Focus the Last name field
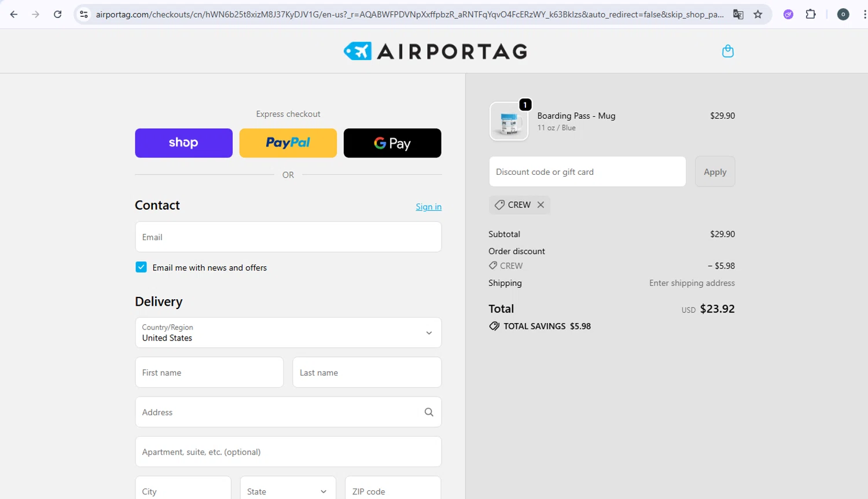Viewport: 868px width, 499px height. point(367,372)
